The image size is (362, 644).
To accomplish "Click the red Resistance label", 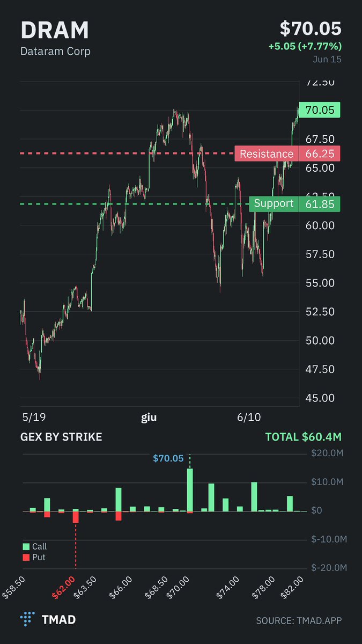I will (x=267, y=154).
